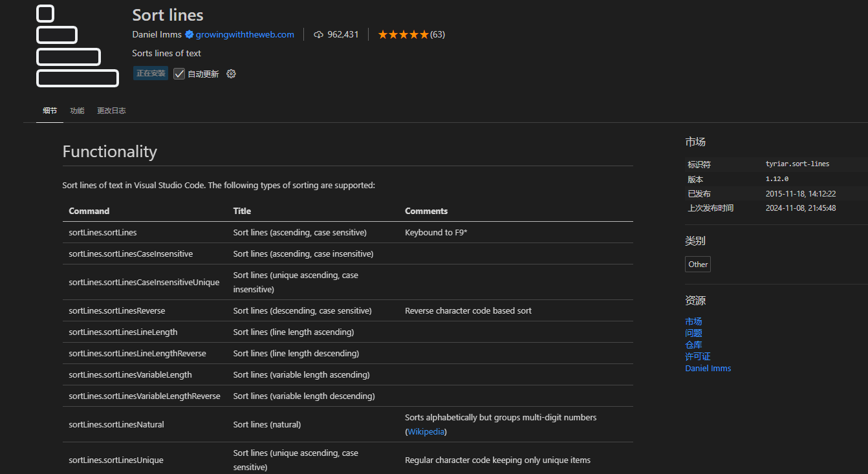
Task: Click sortLines.sortLinesCaseInsensitiveUnique command cell
Action: click(144, 282)
